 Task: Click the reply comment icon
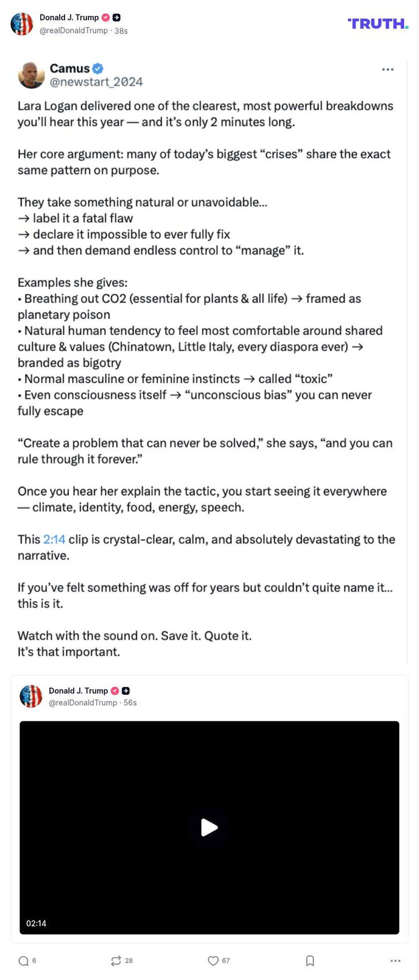(23, 961)
